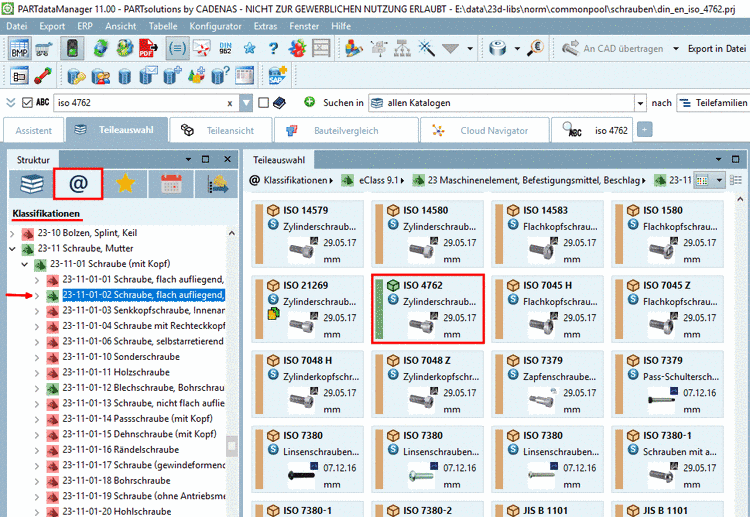Expand the 23-11-01-03 Senkkopfschraube node

(37, 311)
